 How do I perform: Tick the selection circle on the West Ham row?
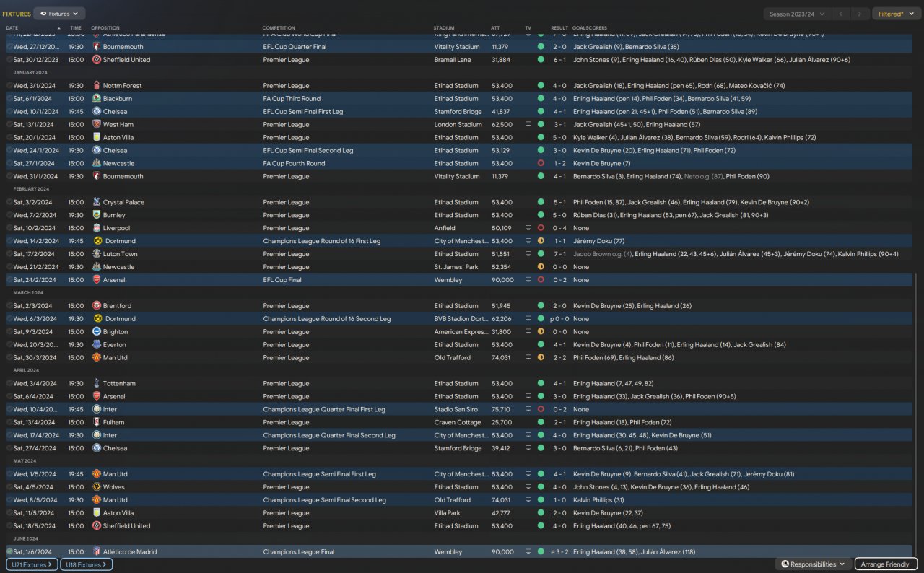pos(9,125)
